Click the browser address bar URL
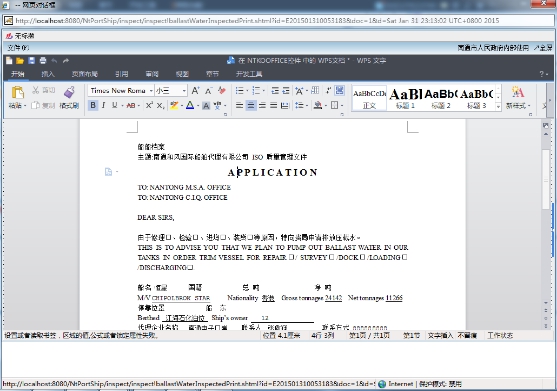557x391 pixels. pos(257,21)
